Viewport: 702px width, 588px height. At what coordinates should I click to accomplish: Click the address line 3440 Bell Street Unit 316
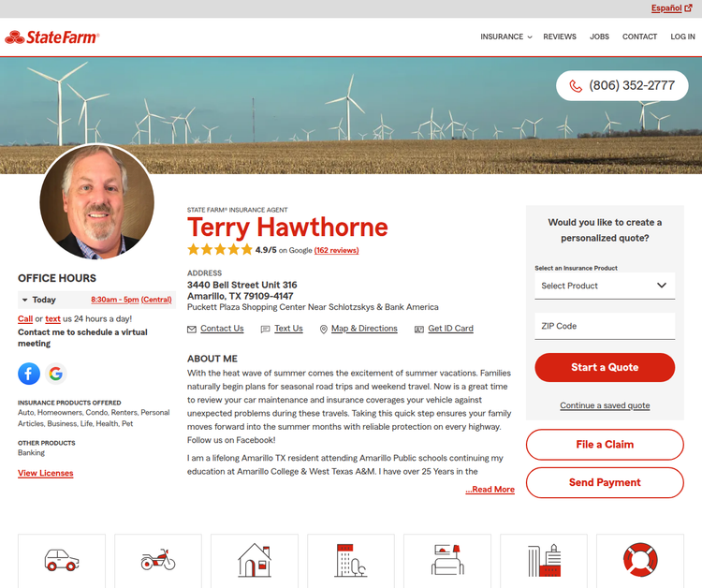[241, 285]
